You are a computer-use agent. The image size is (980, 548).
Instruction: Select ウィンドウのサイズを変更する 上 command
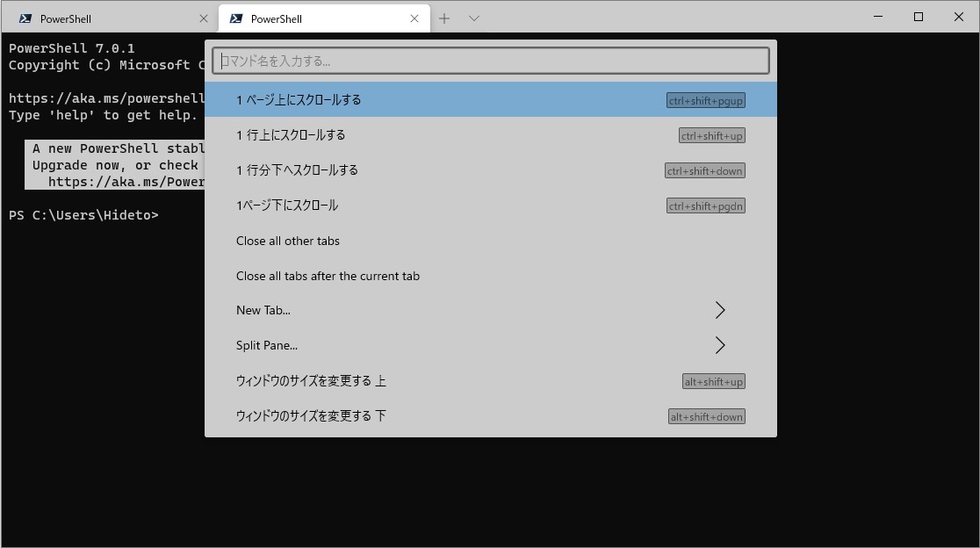(x=312, y=380)
